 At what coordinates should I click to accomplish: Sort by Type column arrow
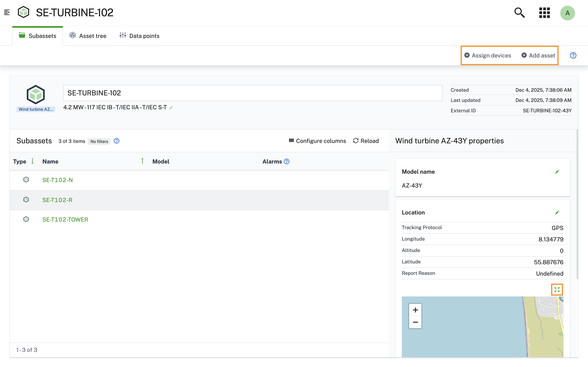coord(32,161)
